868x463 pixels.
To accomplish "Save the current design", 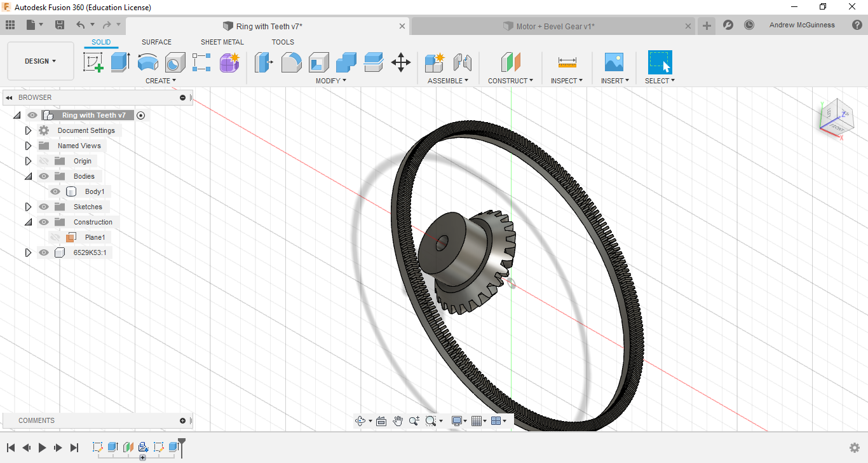I will 60,24.
